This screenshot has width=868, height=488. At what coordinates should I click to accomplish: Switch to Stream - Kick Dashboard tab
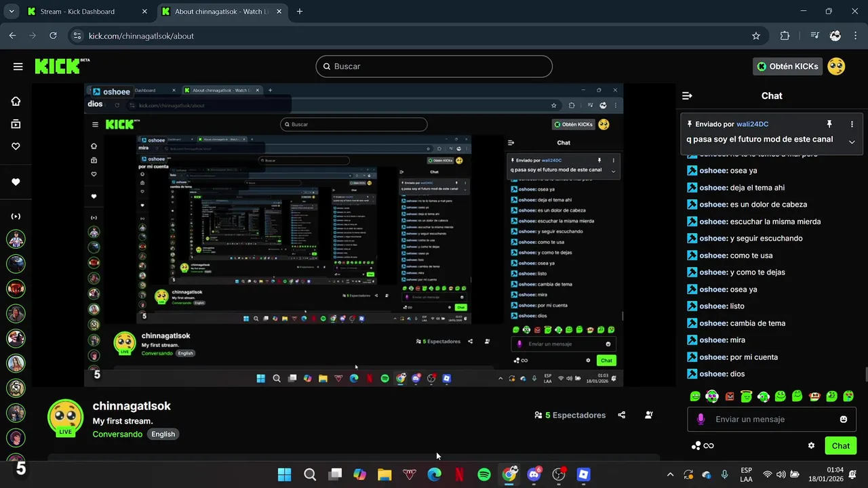pyautogui.click(x=77, y=12)
